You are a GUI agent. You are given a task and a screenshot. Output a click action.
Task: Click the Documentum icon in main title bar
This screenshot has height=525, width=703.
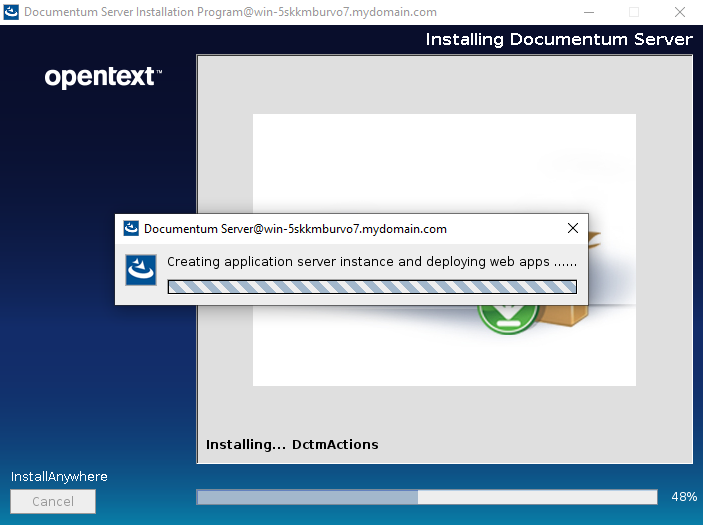(12, 12)
